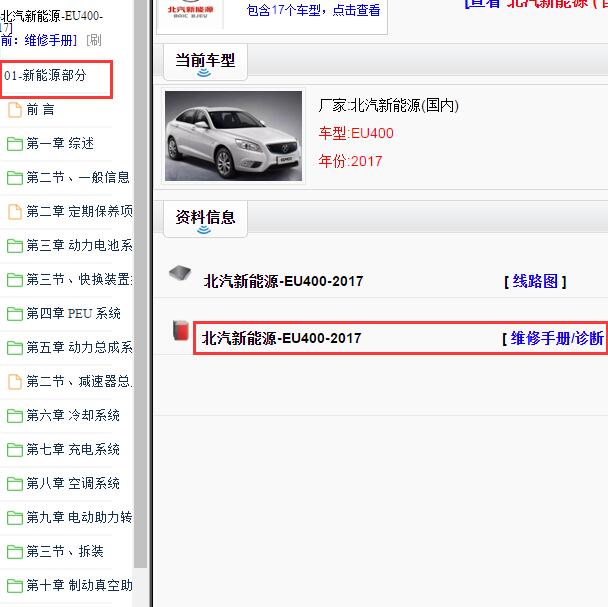
Task: Click the white EU400 car thumbnail
Action: tap(233, 136)
